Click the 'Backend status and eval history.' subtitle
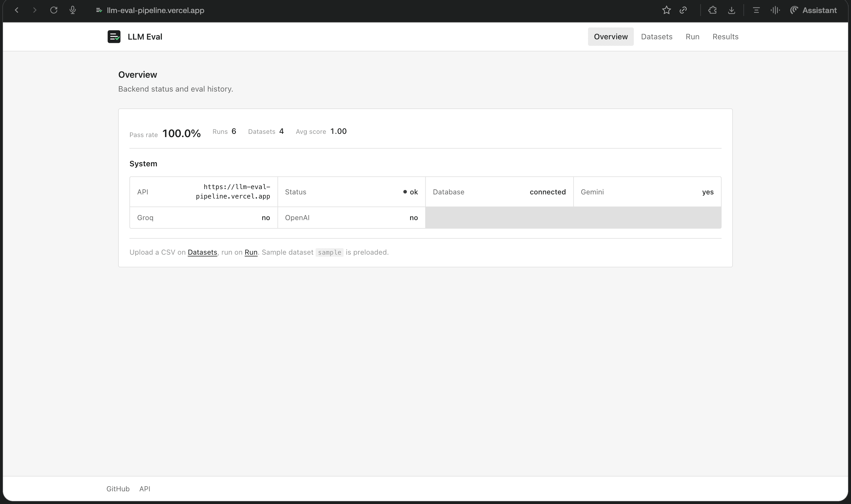Viewport: 851px width, 504px height. tap(176, 89)
